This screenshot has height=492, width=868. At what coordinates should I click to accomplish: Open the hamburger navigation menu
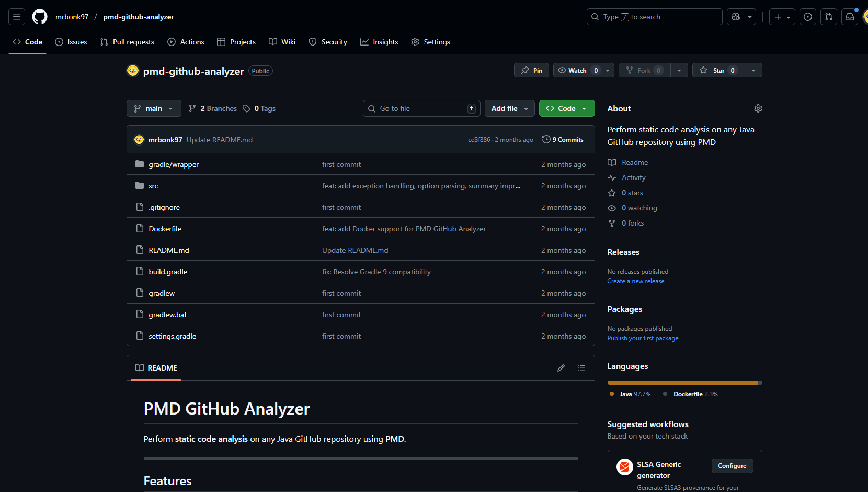(17, 17)
